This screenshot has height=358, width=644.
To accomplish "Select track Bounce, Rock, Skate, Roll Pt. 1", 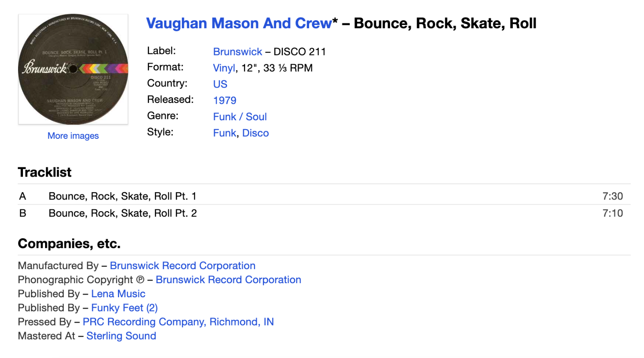I will coord(122,196).
